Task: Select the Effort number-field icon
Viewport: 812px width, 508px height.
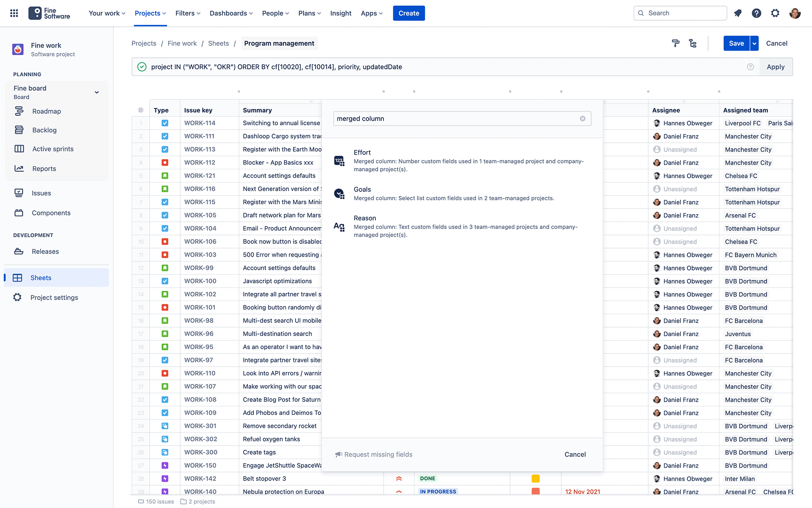Action: pos(339,161)
